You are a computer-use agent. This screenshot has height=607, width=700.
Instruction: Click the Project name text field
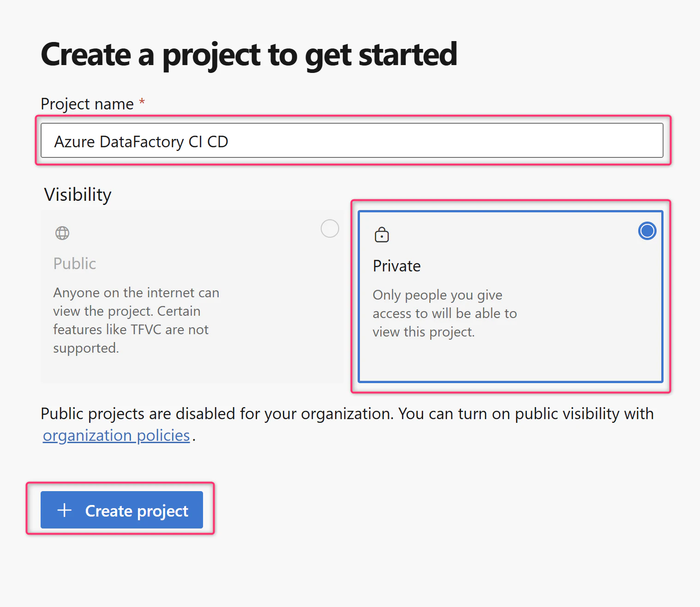tap(352, 140)
